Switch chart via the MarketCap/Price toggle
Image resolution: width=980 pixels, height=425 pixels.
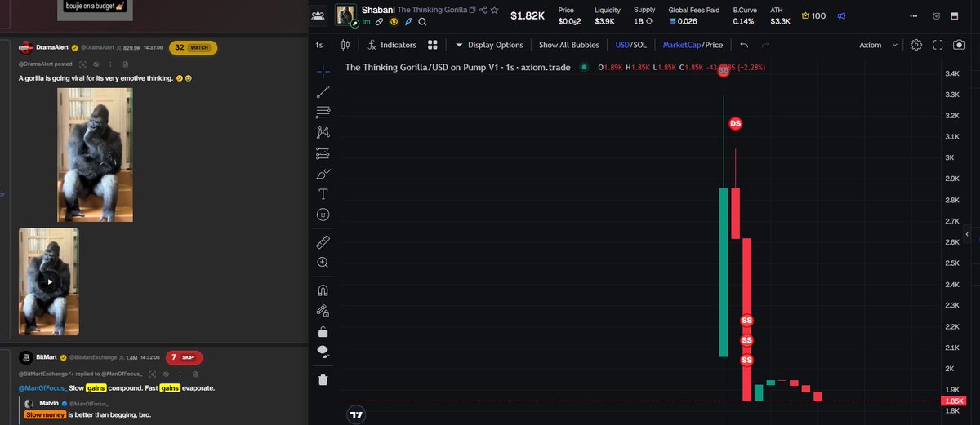[693, 45]
